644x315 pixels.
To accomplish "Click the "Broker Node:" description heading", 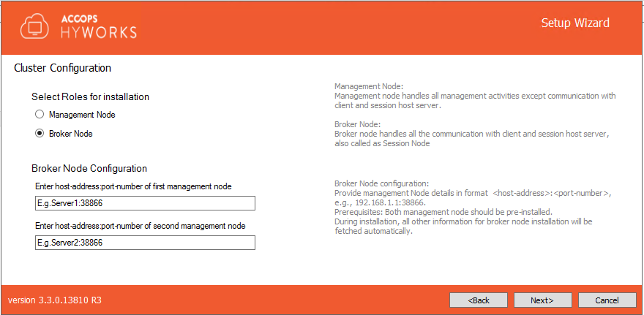I will 358,124.
